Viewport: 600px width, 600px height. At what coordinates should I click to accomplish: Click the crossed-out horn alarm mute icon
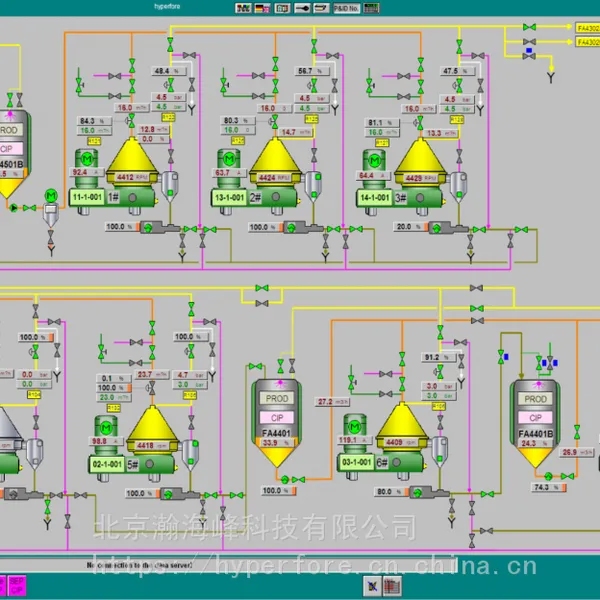(372, 586)
